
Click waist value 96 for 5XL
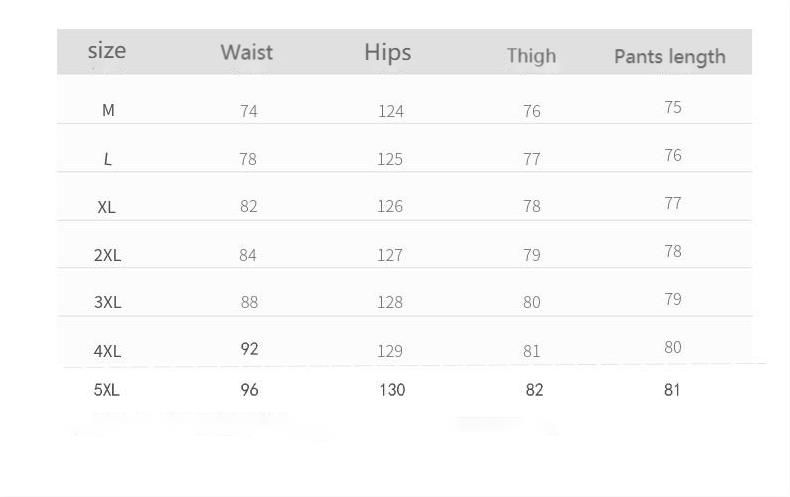click(249, 390)
